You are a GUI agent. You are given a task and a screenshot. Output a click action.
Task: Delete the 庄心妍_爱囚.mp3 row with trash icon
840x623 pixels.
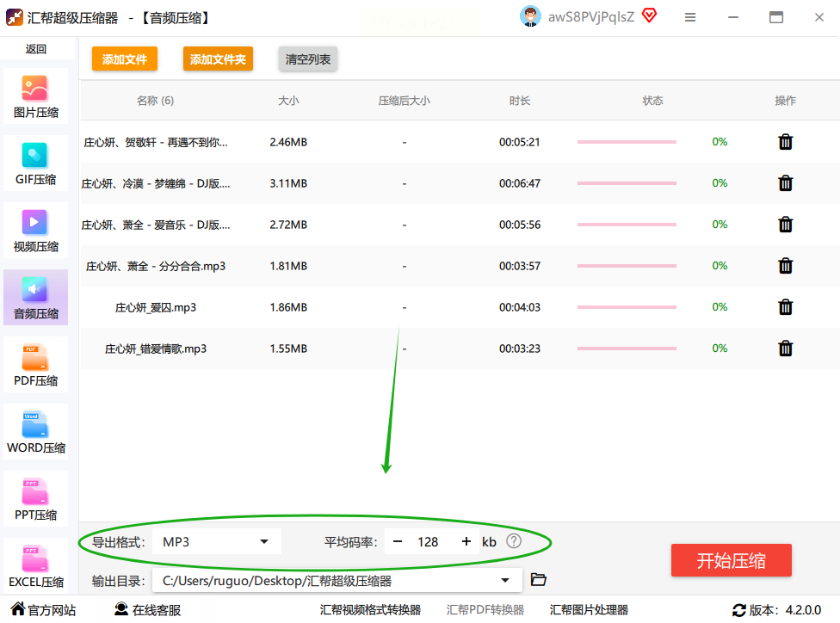pyautogui.click(x=786, y=307)
